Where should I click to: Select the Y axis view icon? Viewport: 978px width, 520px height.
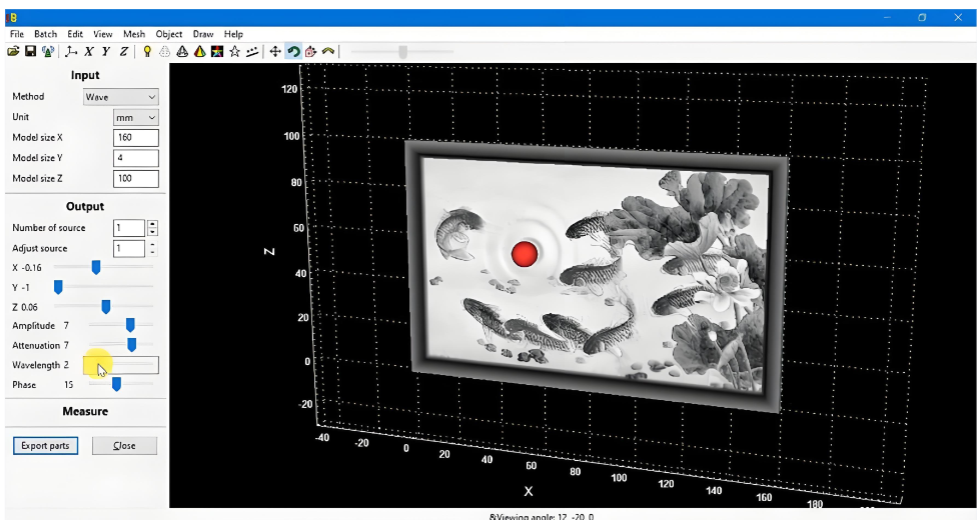(106, 51)
